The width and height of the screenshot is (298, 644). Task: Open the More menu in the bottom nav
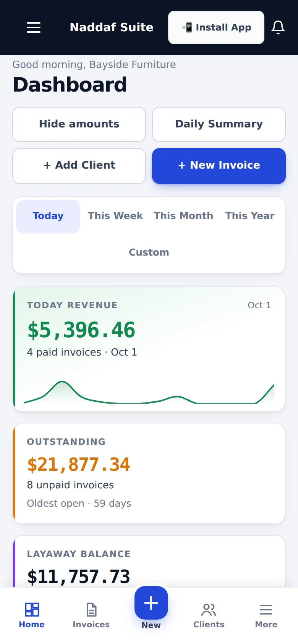[x=266, y=615]
